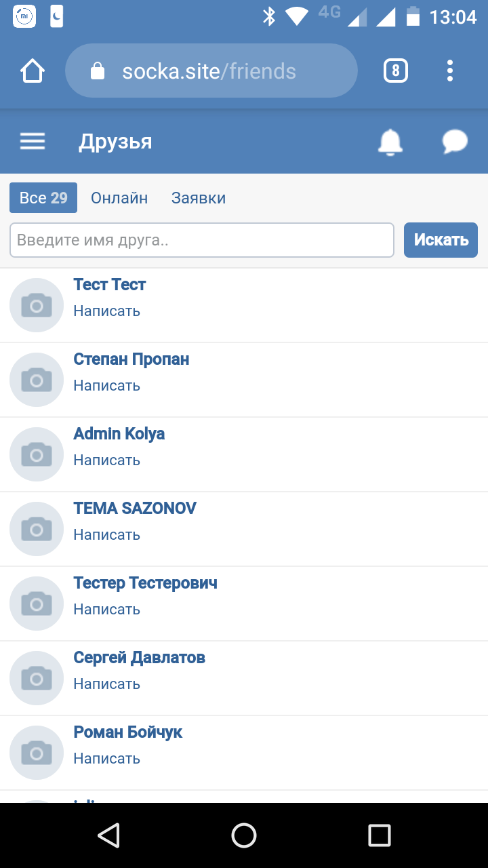Image resolution: width=488 pixels, height=868 pixels.
Task: Open the hamburger navigation menu
Action: (x=33, y=141)
